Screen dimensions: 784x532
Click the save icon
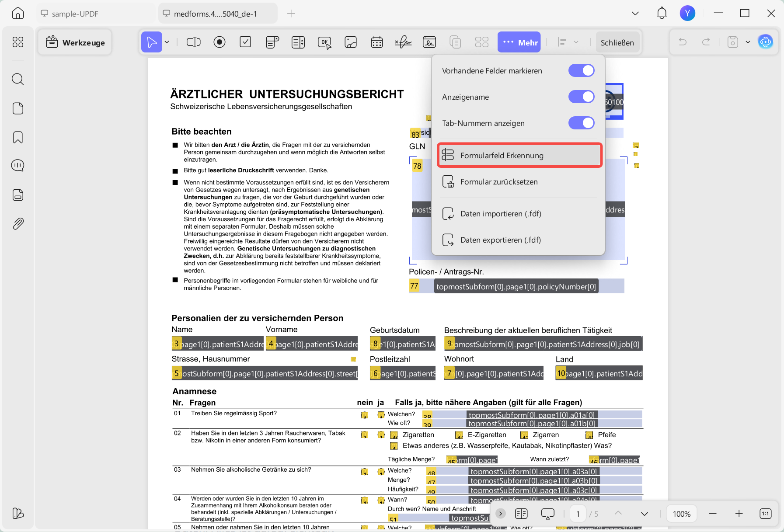coord(733,42)
